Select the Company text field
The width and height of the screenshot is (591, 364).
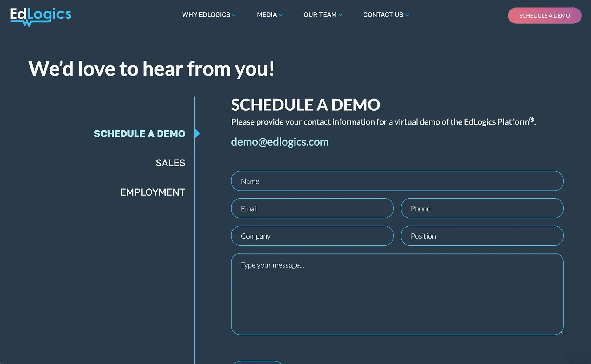(312, 236)
